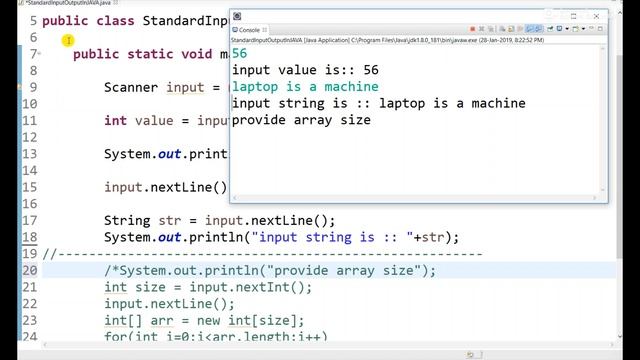Click the println 'input string is ::' line 18
The width and height of the screenshot is (640, 360).
point(282,237)
